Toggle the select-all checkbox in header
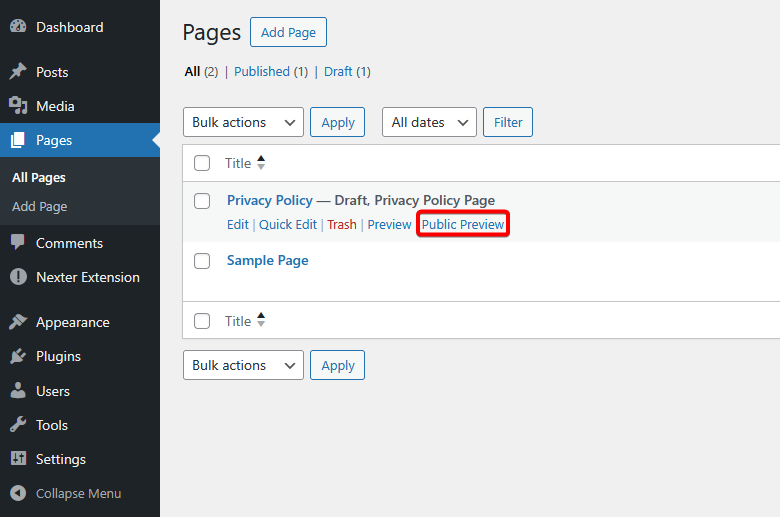 tap(202, 163)
